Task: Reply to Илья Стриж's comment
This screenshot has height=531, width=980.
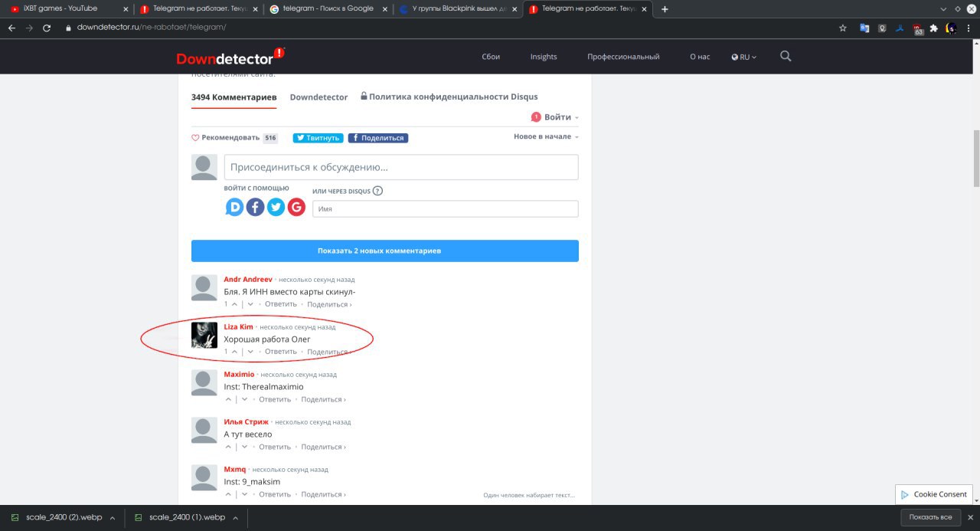Action: click(x=275, y=447)
